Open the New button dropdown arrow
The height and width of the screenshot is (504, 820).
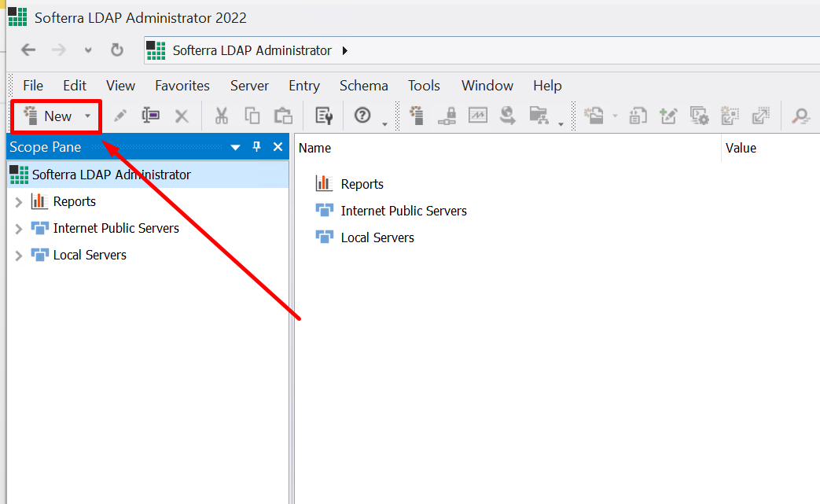(x=88, y=116)
